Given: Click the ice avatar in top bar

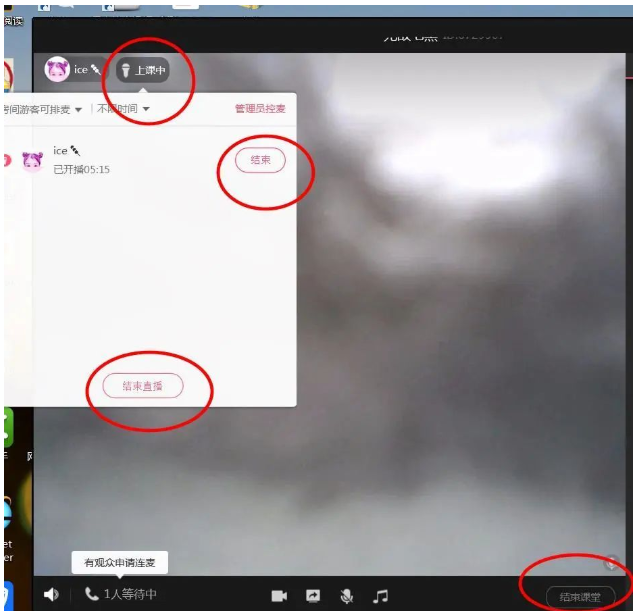Looking at the screenshot, I should point(58,70).
